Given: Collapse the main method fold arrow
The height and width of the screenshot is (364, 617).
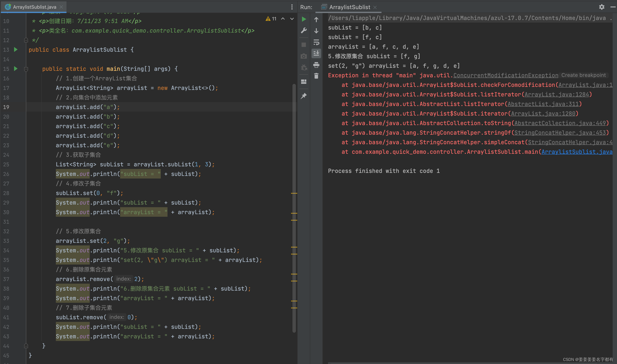Looking at the screenshot, I should (26, 69).
